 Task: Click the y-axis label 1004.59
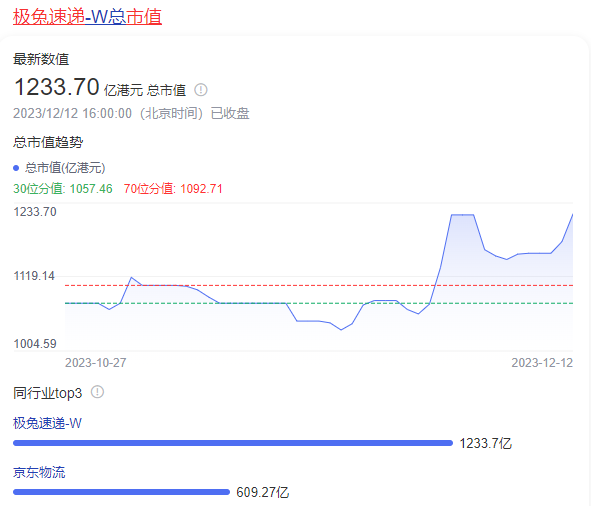pyautogui.click(x=35, y=344)
